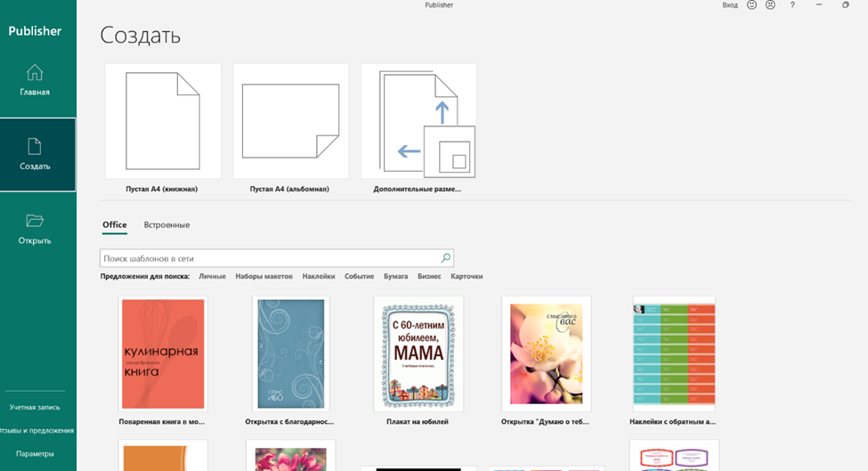Open additional page sizes thumbnail

(x=418, y=121)
